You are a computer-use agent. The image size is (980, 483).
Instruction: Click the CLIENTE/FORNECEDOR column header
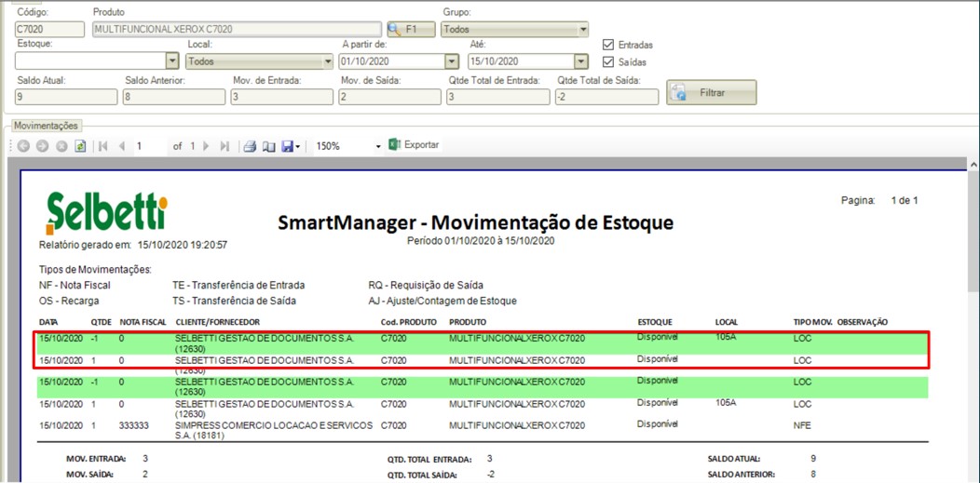217,322
